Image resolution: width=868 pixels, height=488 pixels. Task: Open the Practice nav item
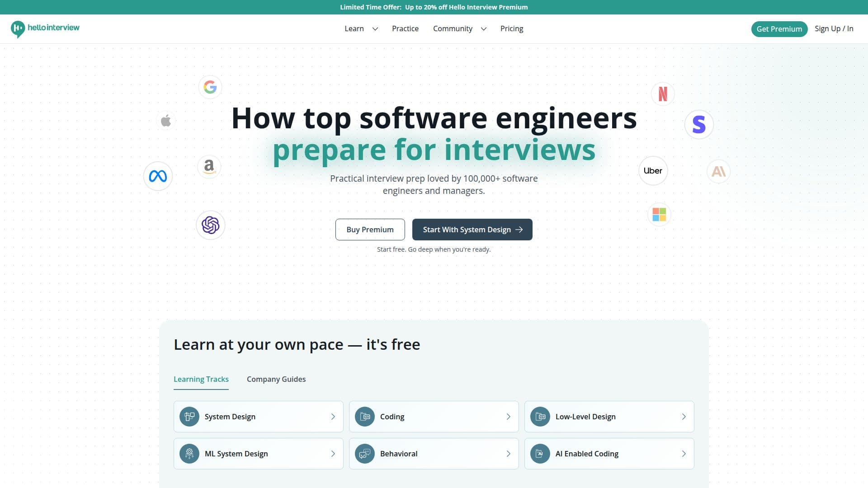[x=405, y=28]
